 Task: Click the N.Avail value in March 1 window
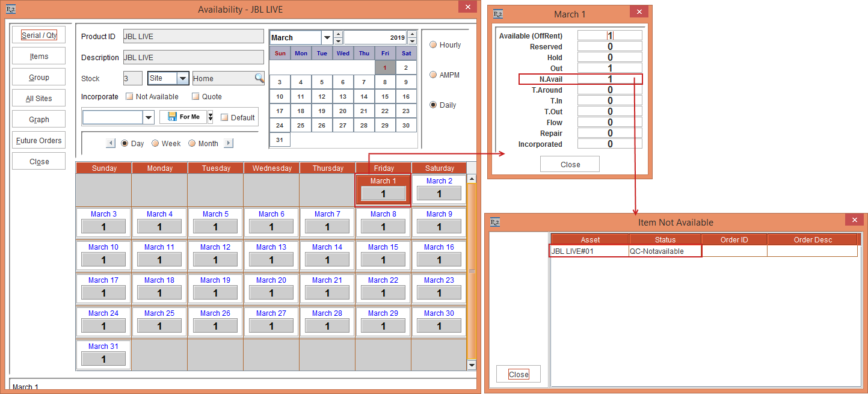[x=610, y=79]
